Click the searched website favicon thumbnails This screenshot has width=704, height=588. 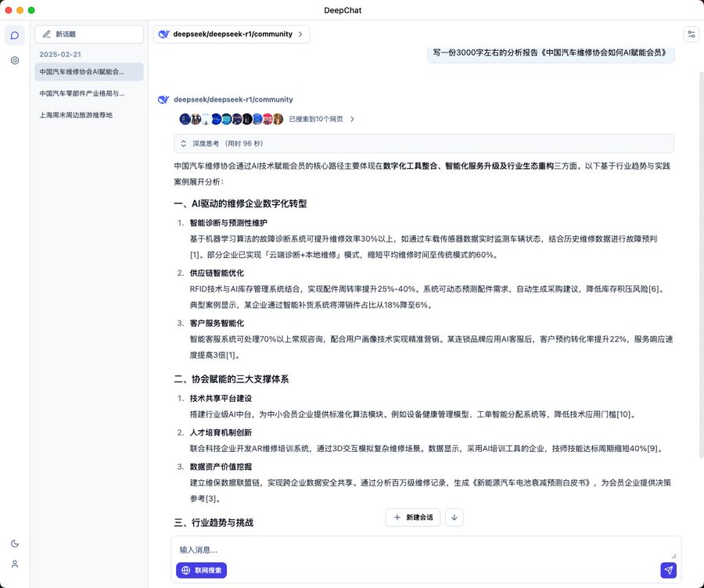pyautogui.click(x=231, y=120)
